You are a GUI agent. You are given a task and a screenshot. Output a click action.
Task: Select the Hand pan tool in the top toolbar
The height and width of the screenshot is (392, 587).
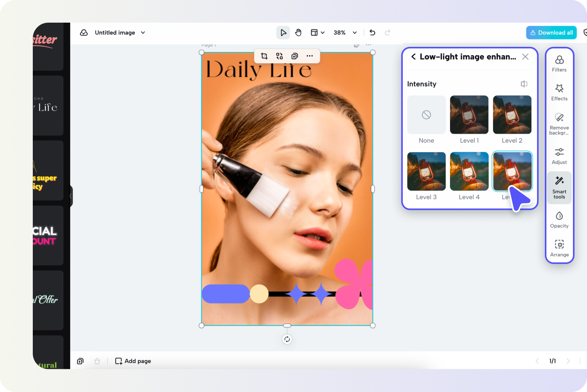click(x=298, y=32)
